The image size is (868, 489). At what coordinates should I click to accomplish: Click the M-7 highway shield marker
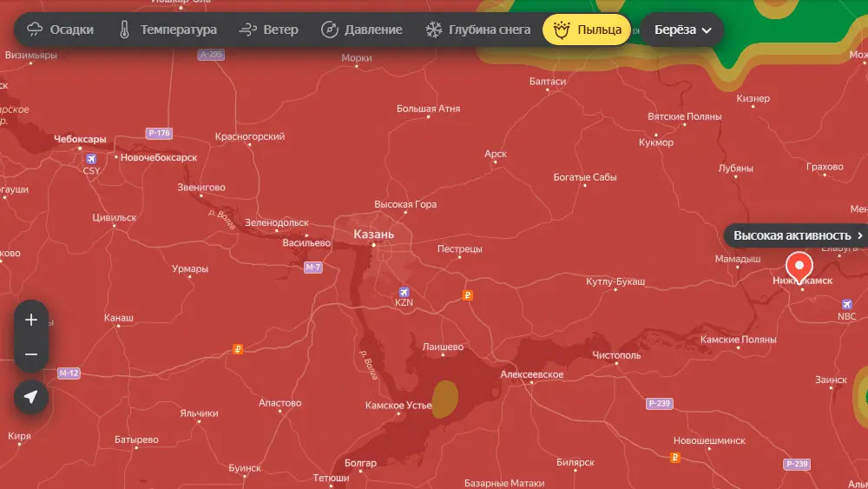[313, 268]
